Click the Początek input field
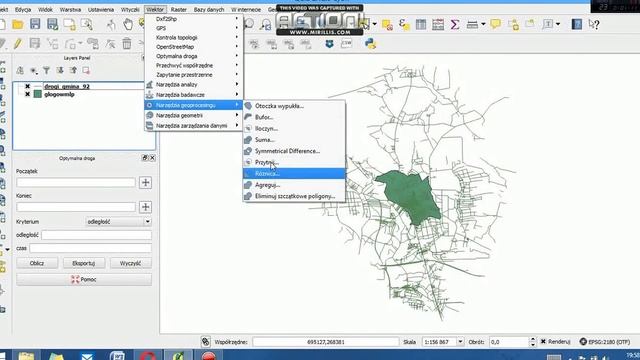The image size is (640, 360). coord(76,182)
